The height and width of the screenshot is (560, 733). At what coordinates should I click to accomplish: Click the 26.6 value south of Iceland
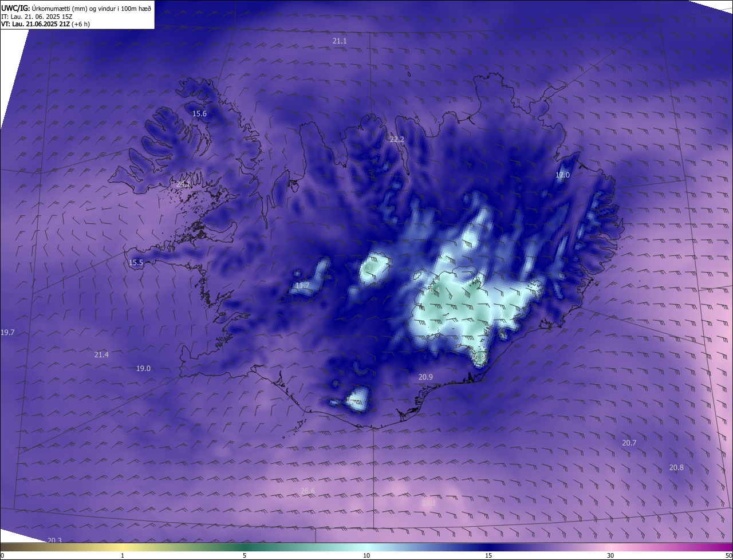click(308, 491)
